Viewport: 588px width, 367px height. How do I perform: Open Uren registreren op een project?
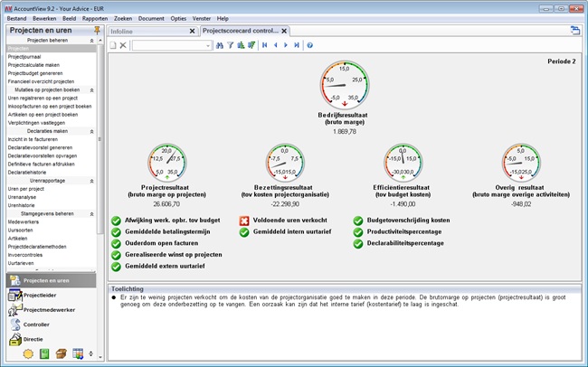[43, 99]
